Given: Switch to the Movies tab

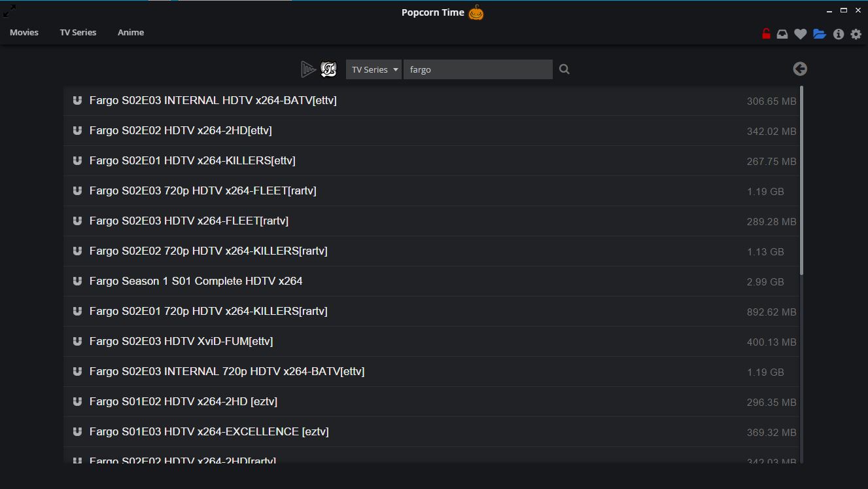Looking at the screenshot, I should pos(24,32).
